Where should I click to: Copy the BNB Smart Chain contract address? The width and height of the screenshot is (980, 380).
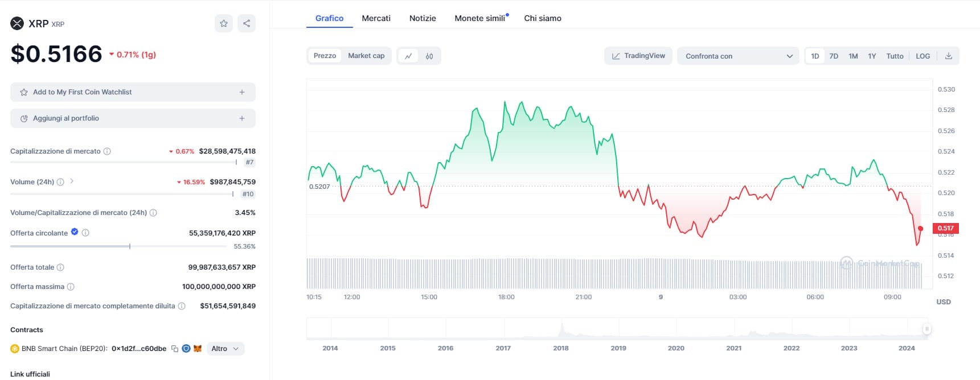coord(175,349)
